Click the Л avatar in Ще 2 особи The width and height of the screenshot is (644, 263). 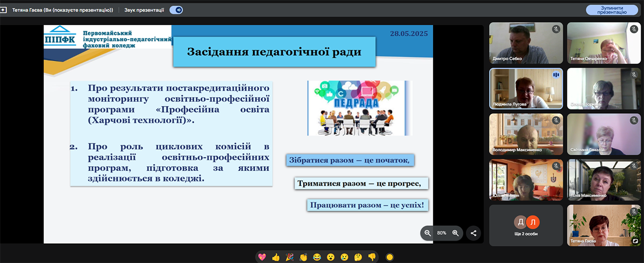533,222
